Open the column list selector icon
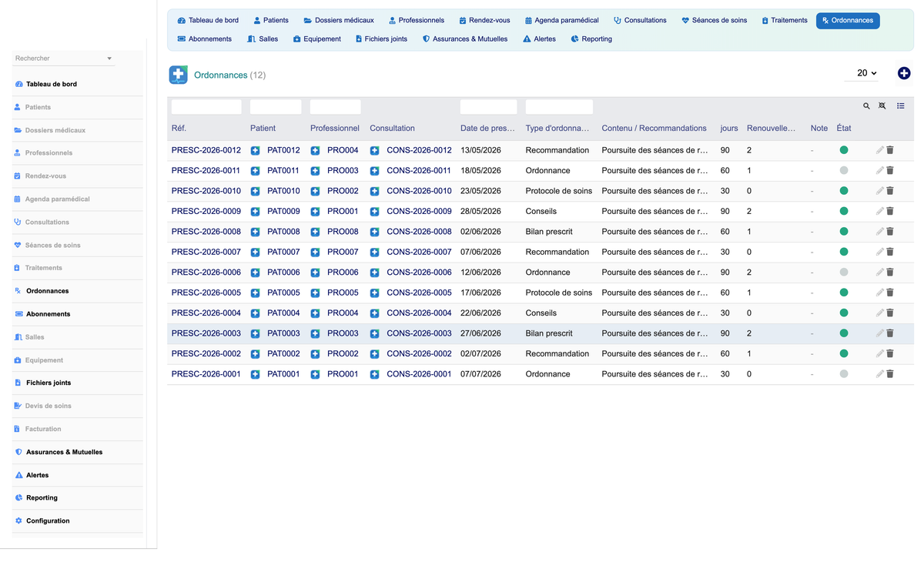Viewport: 924px width, 572px height. [x=900, y=106]
